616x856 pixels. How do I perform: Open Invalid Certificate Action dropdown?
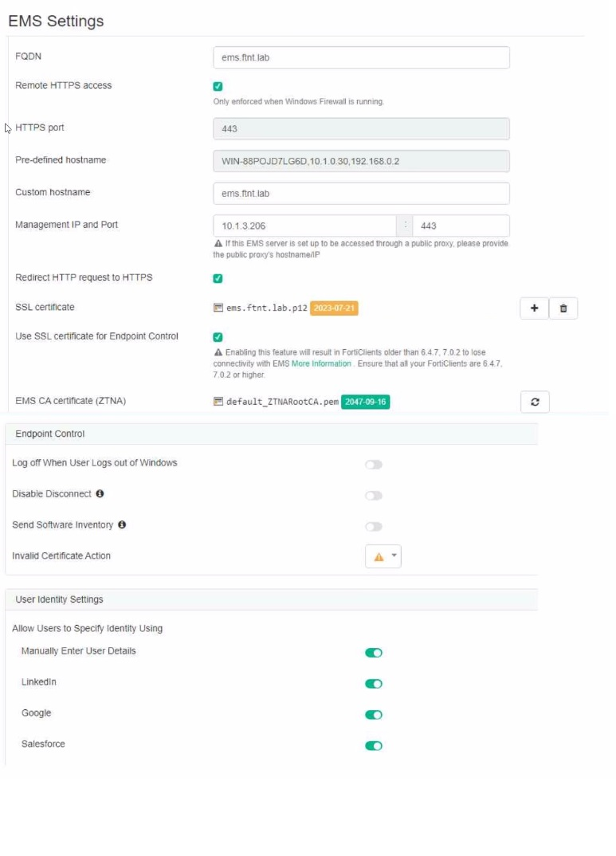383,557
